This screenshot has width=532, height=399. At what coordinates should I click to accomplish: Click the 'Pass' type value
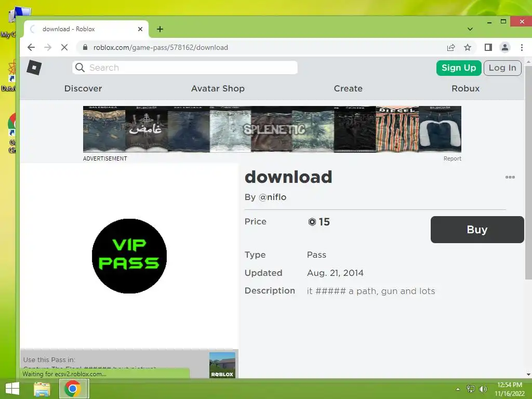point(316,255)
